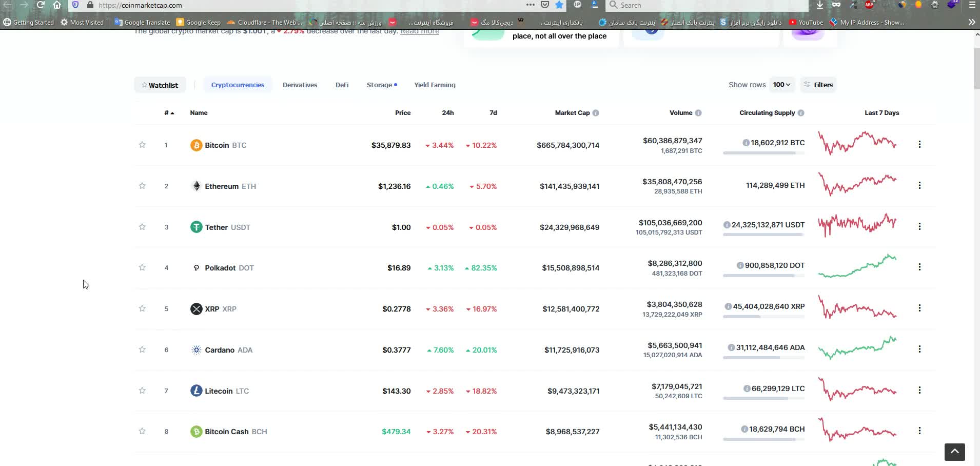
Task: Switch to the Derivatives tab
Action: tap(300, 85)
